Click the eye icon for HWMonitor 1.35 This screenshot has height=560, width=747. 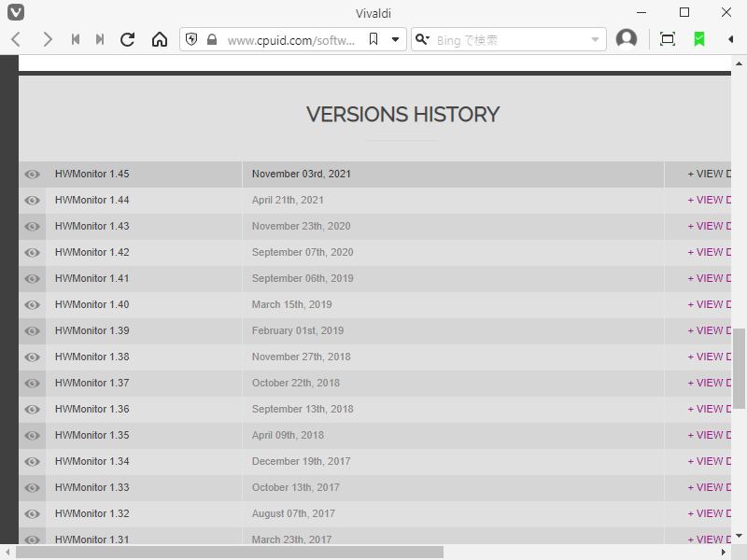tap(33, 436)
